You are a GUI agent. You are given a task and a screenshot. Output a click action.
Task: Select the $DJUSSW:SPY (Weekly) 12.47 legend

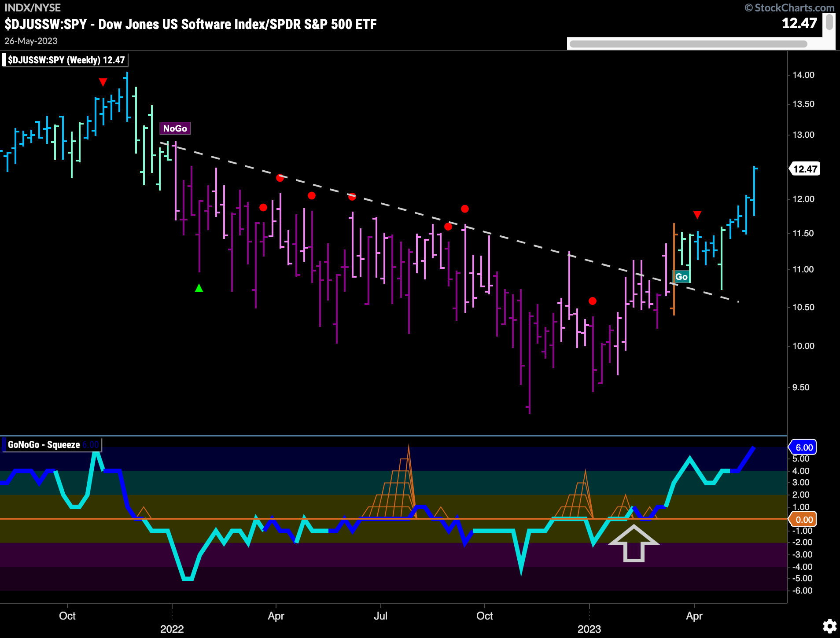click(65, 60)
